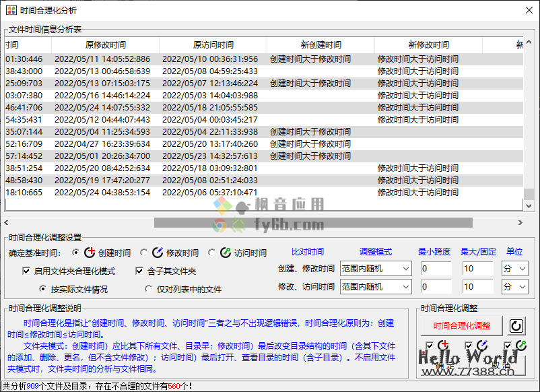Viewport: 540px width, 392px height.
Task: Click the right arrow of the horizontal scrollbar
Action: (518, 222)
